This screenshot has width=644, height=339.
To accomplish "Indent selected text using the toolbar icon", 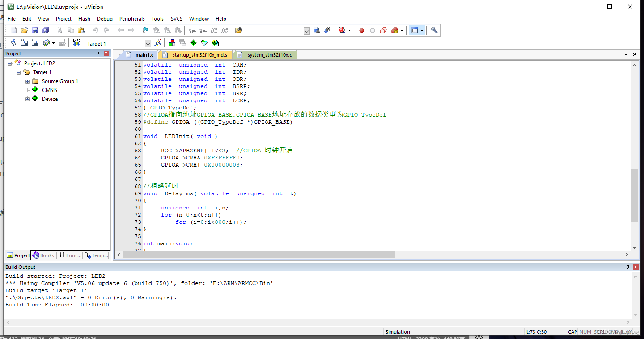I will [x=193, y=30].
